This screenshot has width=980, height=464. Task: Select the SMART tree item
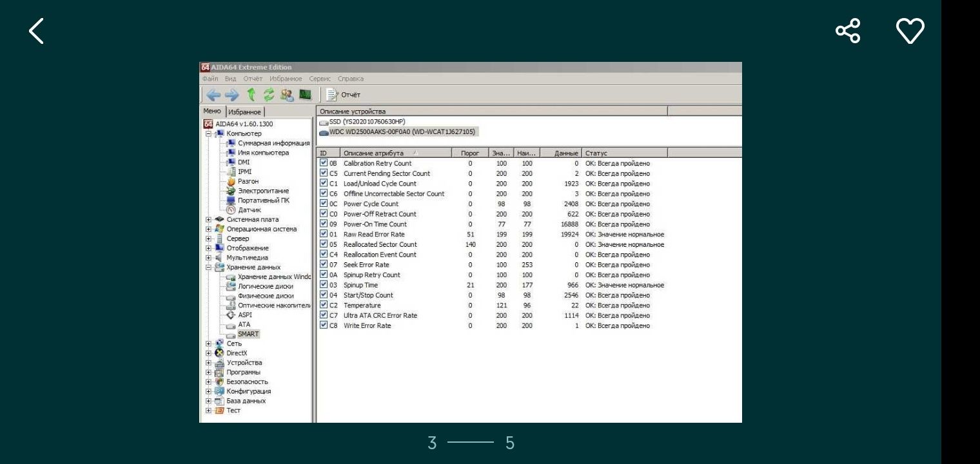point(248,334)
